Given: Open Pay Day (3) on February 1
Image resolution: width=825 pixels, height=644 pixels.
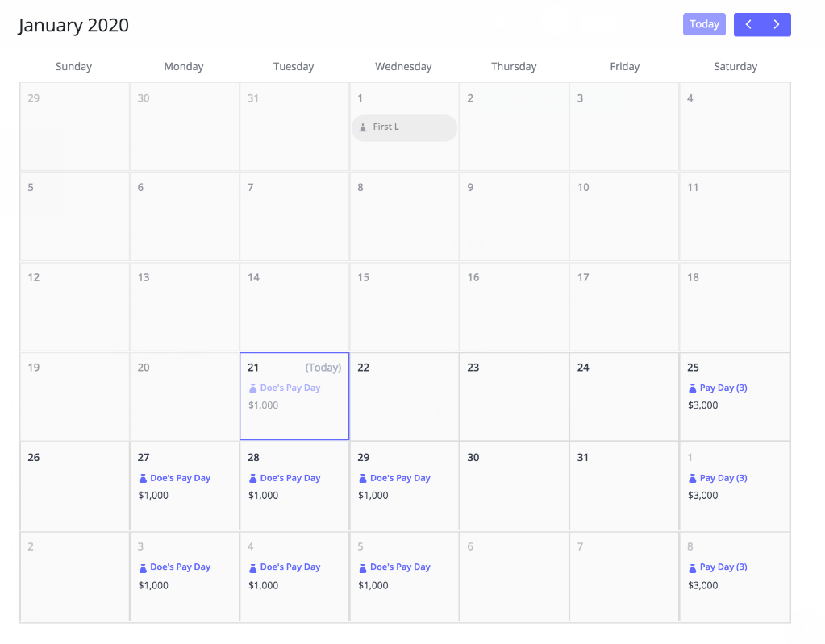Looking at the screenshot, I should (723, 478).
